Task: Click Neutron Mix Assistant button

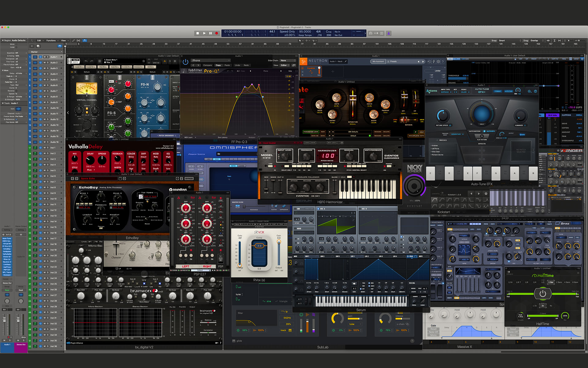Action: (x=378, y=61)
